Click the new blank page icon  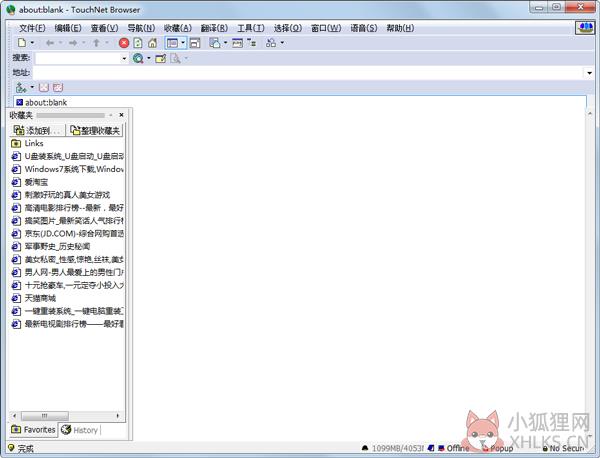tap(22, 43)
